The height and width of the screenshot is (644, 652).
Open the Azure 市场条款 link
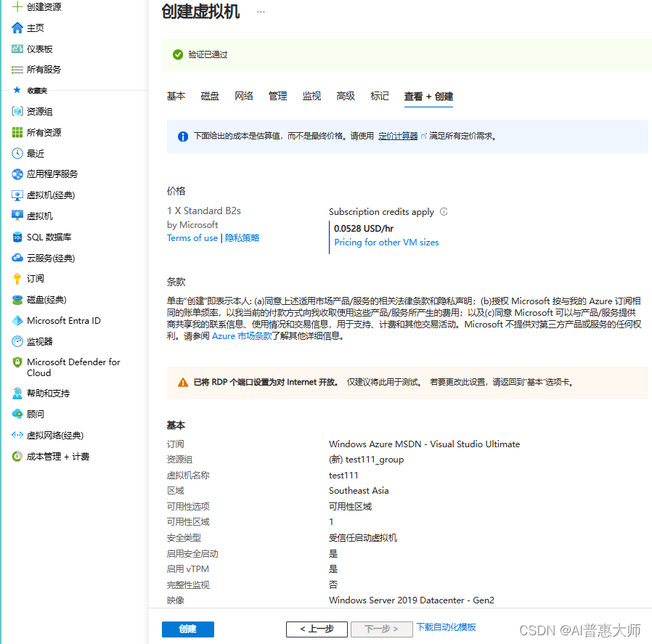242,336
